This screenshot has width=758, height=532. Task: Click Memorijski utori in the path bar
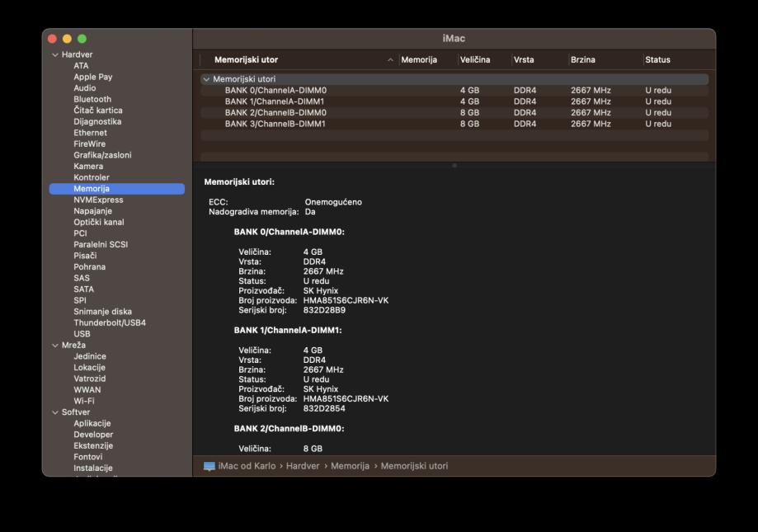click(x=414, y=466)
